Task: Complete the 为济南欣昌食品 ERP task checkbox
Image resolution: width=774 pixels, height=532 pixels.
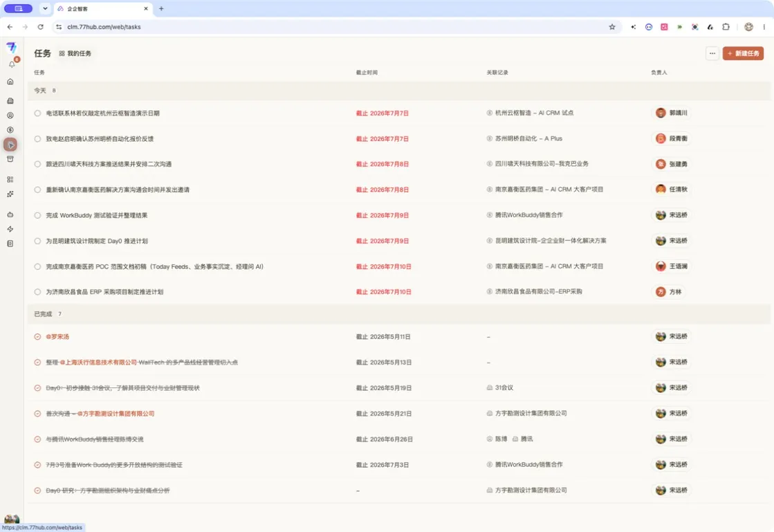Action: tap(37, 292)
